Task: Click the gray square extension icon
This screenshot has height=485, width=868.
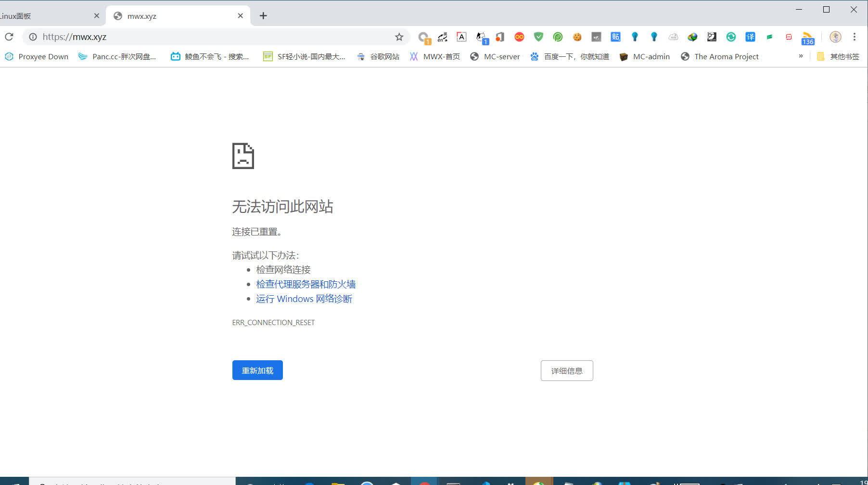Action: pyautogui.click(x=596, y=37)
